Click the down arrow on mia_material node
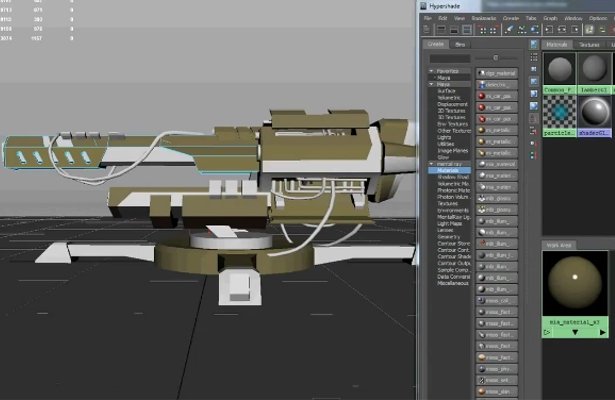The image size is (615, 400). pyautogui.click(x=575, y=333)
